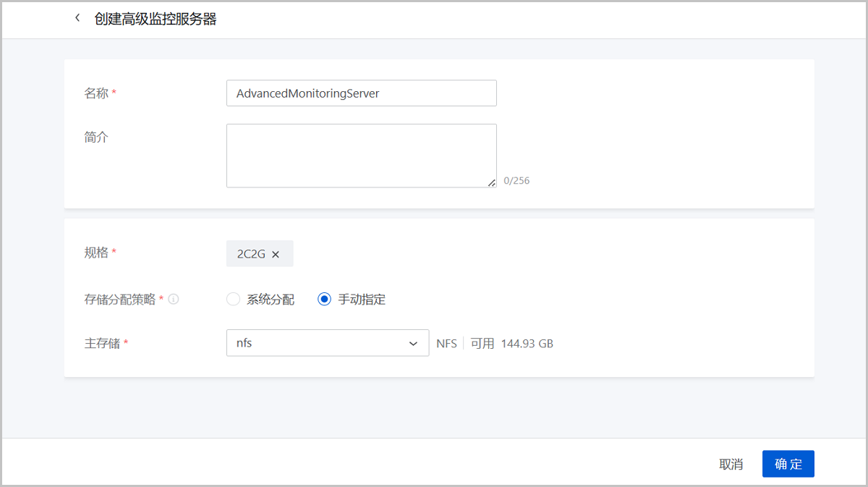Select the 系统分配 radio option
This screenshot has height=487, width=868.
233,300
